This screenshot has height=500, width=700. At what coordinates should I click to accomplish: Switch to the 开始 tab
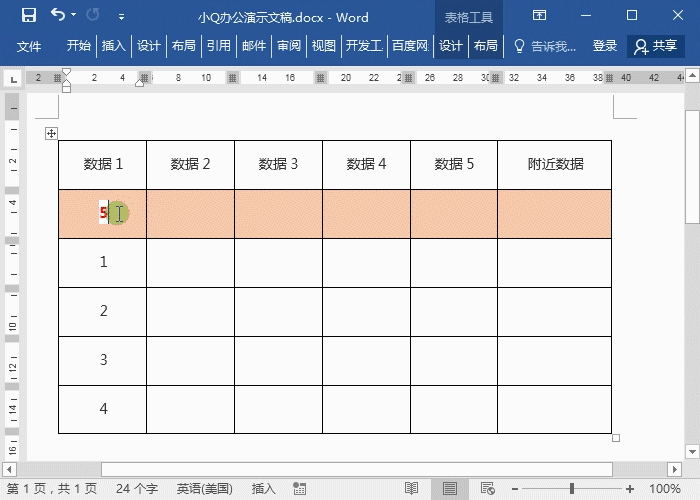pyautogui.click(x=79, y=46)
